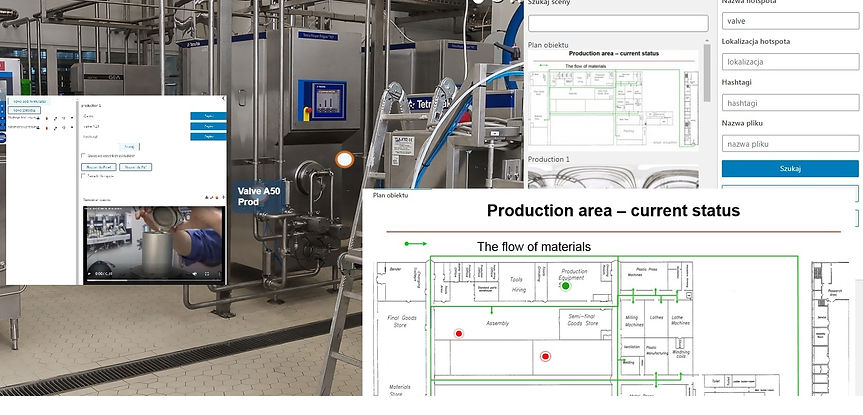Focus the Lokalizacja hotspota input

tap(790, 62)
